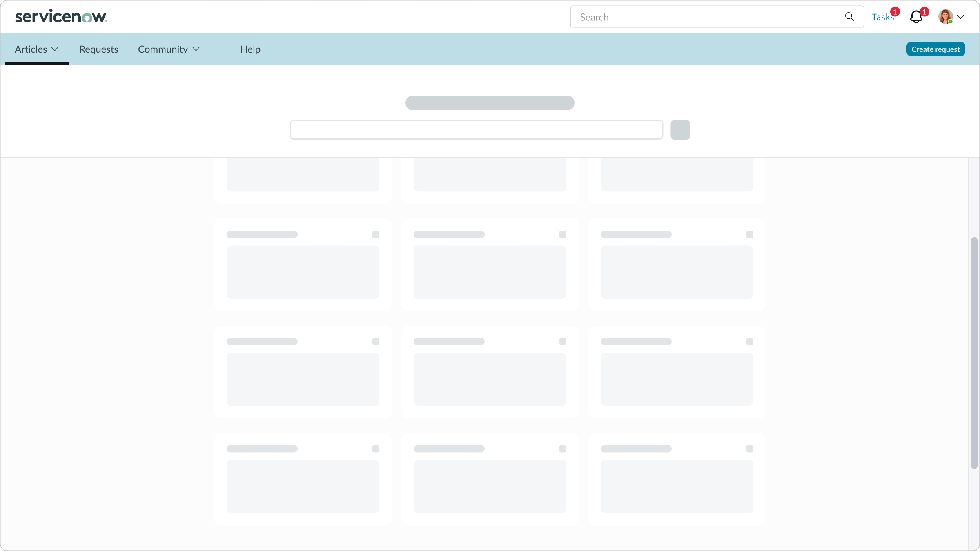Open the Help tab

pos(250,49)
